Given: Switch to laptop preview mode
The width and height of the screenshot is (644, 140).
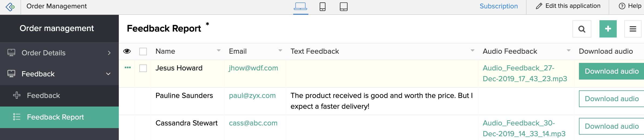Looking at the screenshot, I should [300, 6].
